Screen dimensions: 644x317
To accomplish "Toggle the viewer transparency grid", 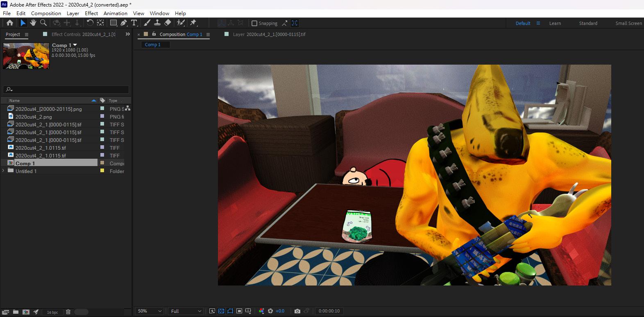I will tap(221, 311).
